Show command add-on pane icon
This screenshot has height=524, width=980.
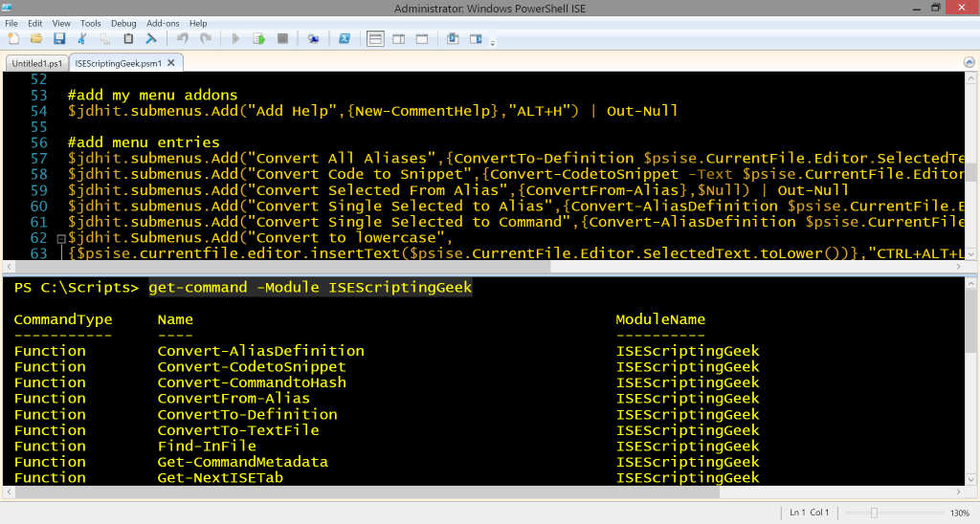477,38
